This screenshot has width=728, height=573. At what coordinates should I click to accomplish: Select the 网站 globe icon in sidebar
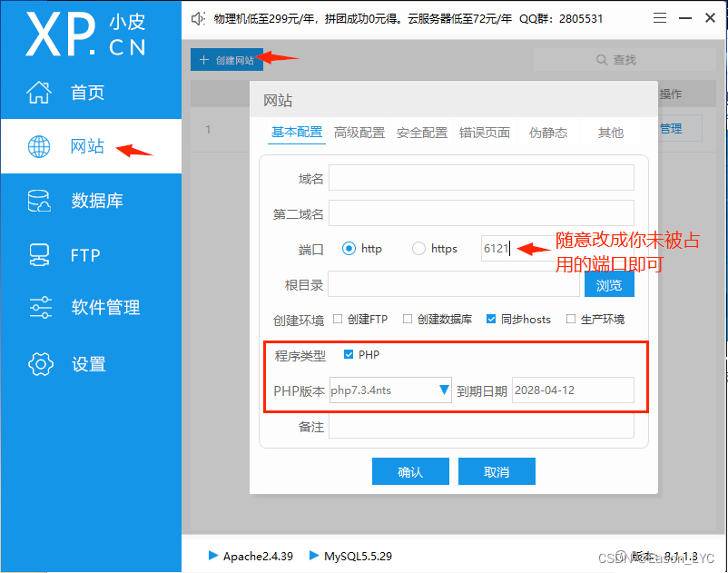[x=39, y=147]
